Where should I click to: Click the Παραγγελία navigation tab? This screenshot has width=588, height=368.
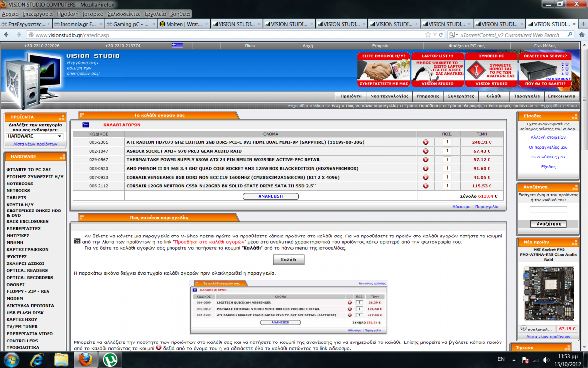(527, 96)
